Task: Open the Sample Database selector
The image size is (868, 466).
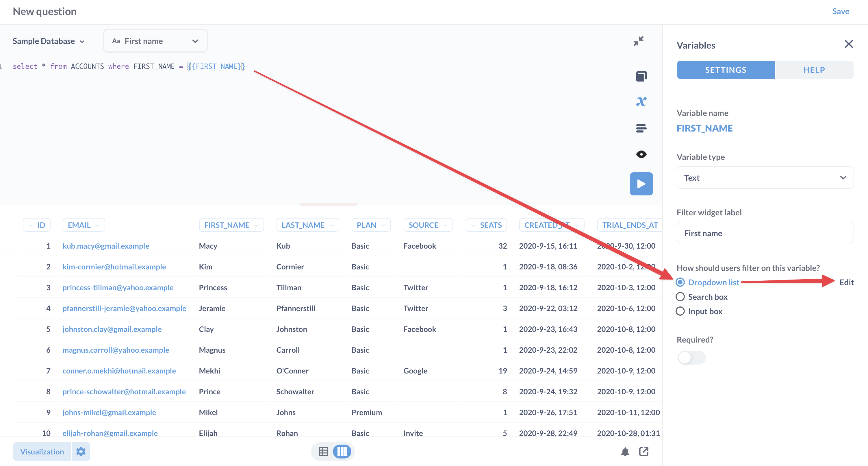Action: (x=48, y=41)
